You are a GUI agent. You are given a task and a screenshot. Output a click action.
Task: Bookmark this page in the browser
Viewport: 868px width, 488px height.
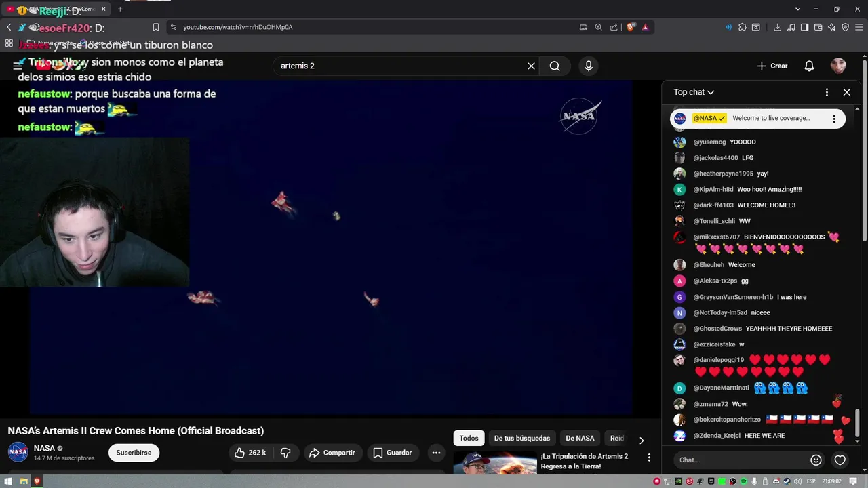[x=156, y=27]
